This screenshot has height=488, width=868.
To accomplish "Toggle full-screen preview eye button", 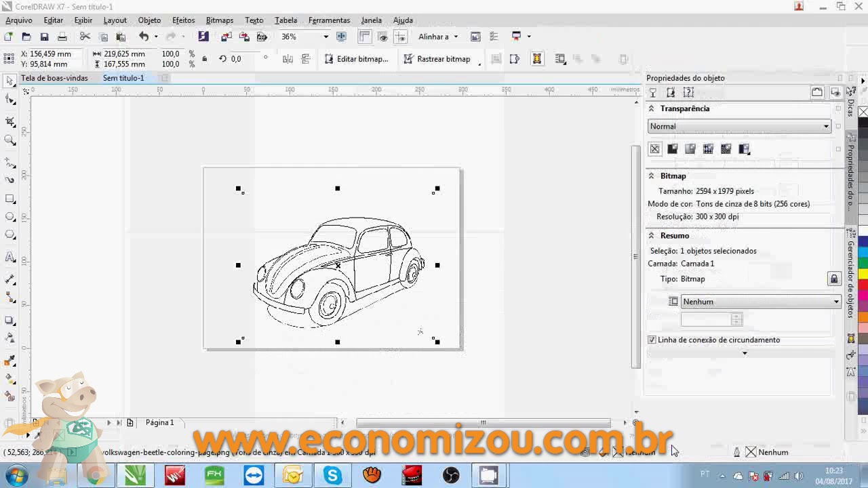I will [x=383, y=37].
